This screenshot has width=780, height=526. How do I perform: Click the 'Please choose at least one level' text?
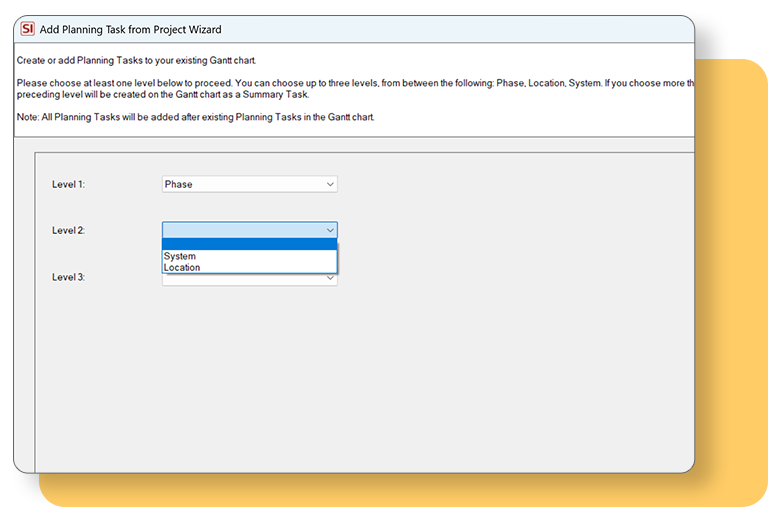tap(355, 89)
